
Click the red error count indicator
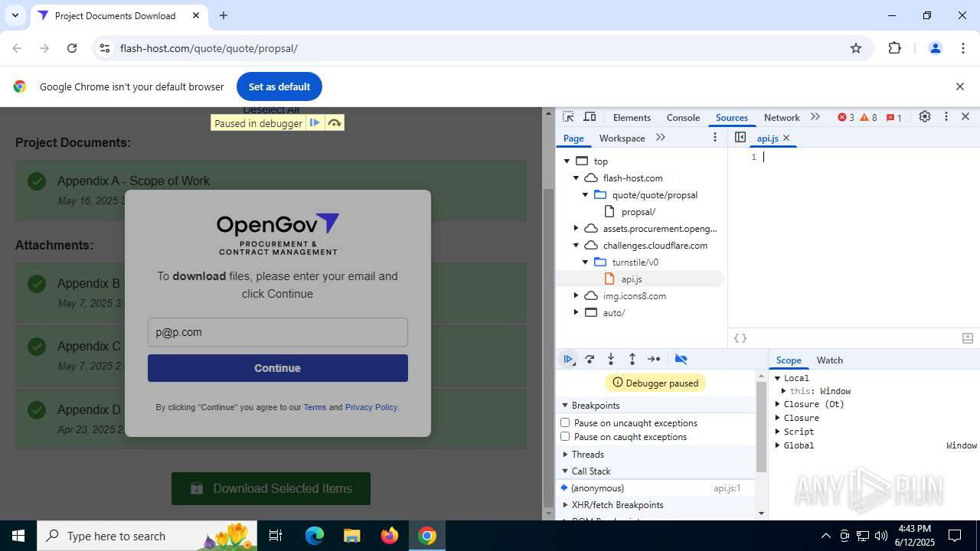coord(846,117)
